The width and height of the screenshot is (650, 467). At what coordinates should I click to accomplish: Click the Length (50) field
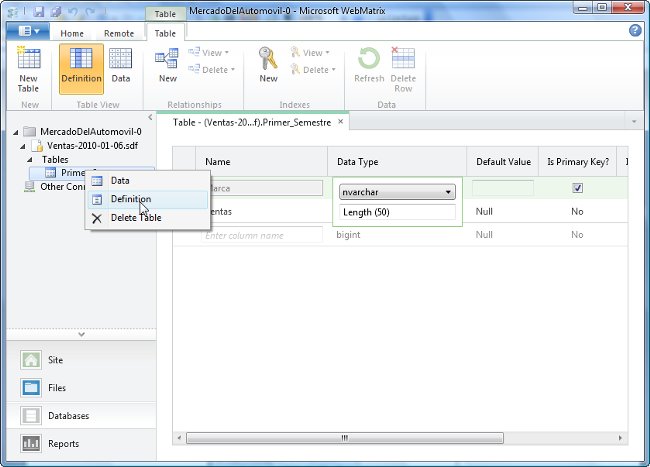click(x=397, y=212)
